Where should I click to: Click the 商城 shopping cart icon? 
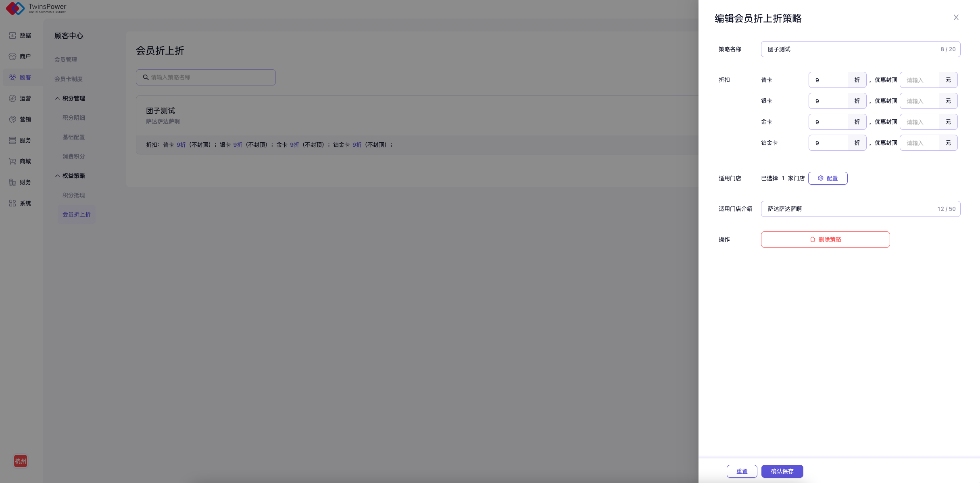coord(13,161)
